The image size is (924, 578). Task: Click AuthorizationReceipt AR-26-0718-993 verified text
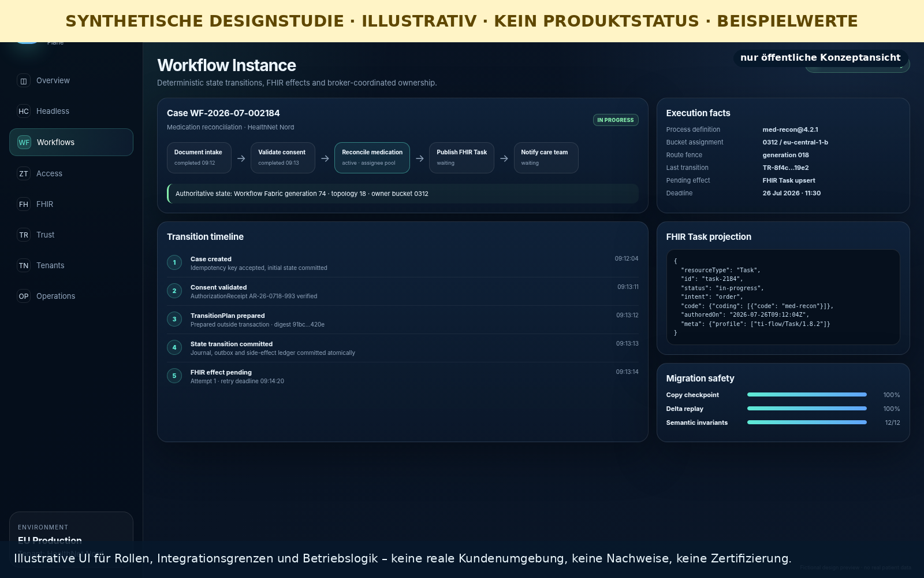tap(254, 296)
